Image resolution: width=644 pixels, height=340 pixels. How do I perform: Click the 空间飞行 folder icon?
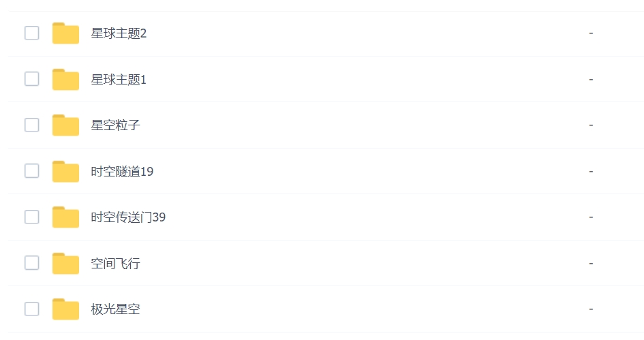[65, 264]
